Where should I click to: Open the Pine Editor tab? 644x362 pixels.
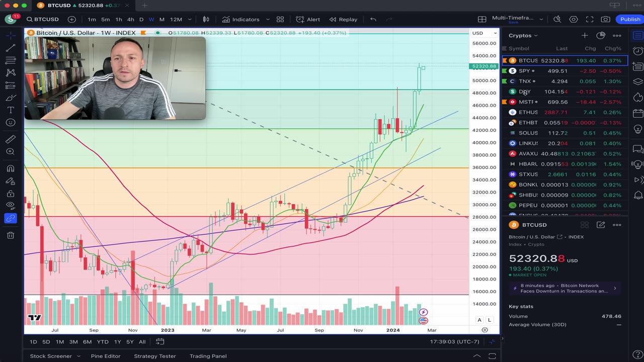pos(106,356)
